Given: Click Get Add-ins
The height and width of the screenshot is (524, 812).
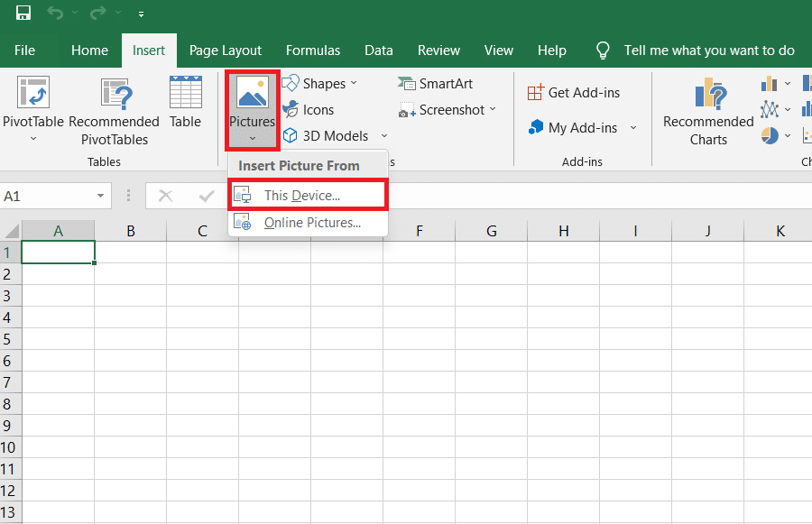Looking at the screenshot, I should [573, 93].
